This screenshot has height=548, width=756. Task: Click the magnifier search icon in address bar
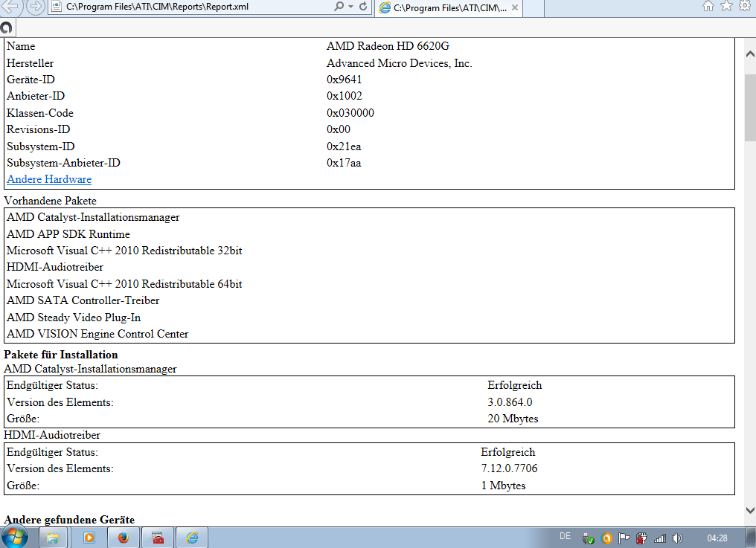pyautogui.click(x=339, y=6)
